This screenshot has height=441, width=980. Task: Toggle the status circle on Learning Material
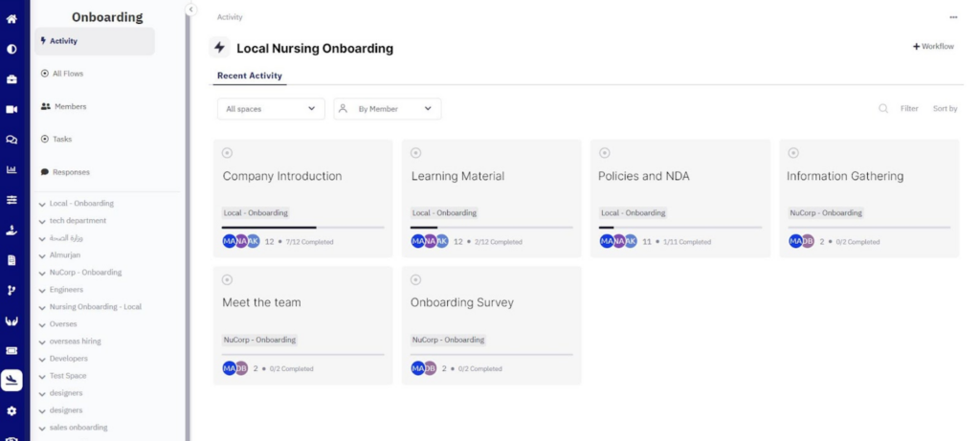[x=415, y=153]
